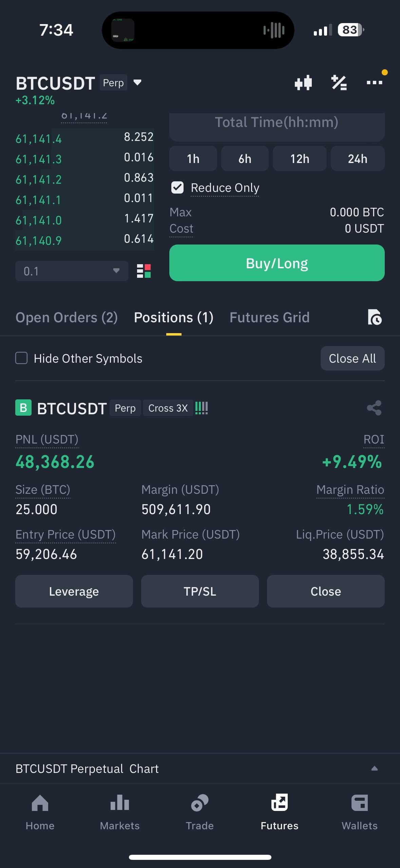Open the BTCUSDT Perp symbol dropdown
Viewport: 400px width, 868px height.
click(x=137, y=83)
